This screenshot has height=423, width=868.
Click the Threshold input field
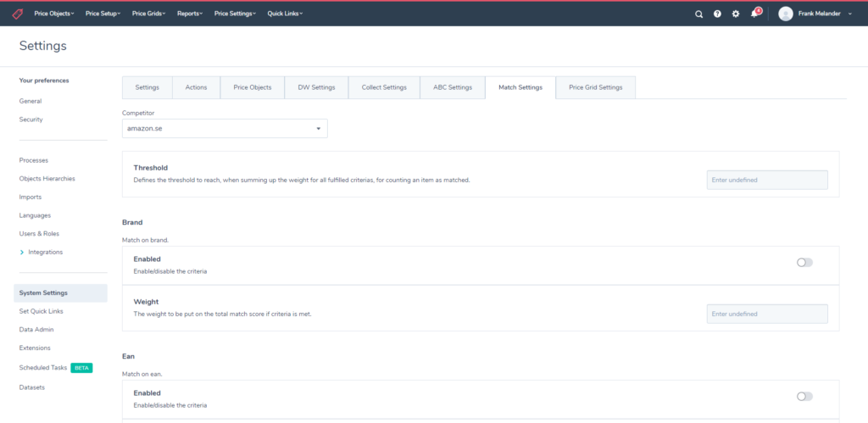[x=766, y=180]
